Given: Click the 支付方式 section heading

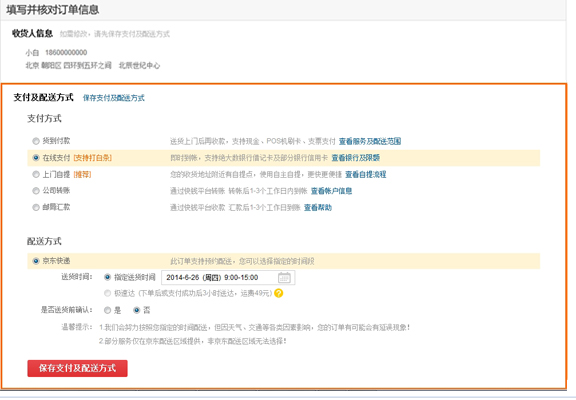Looking at the screenshot, I should coord(44,119).
